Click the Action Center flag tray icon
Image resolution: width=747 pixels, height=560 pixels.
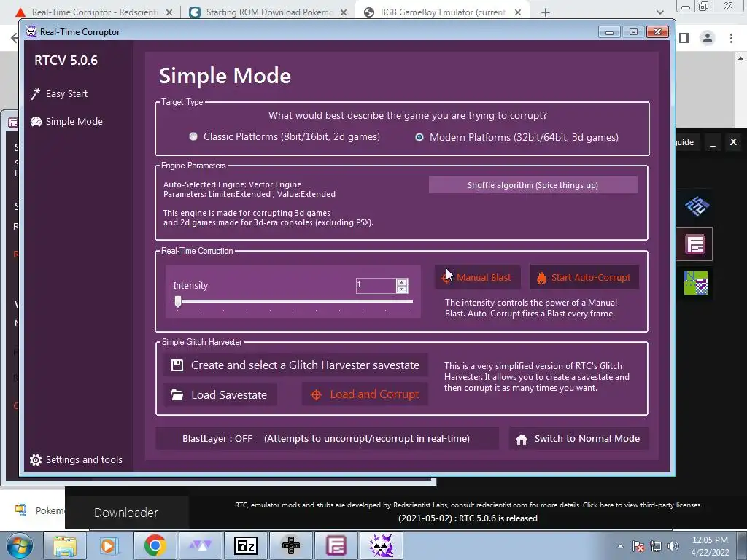(638, 546)
